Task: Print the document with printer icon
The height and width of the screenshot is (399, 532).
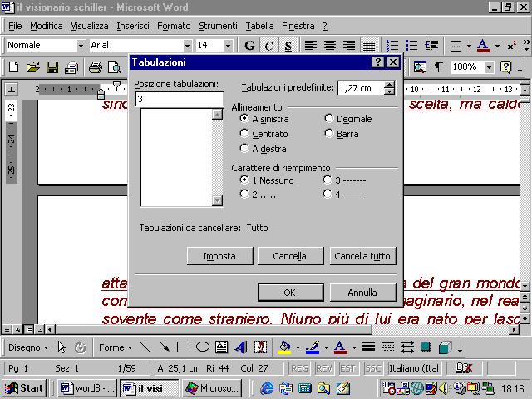Action: 96,67
